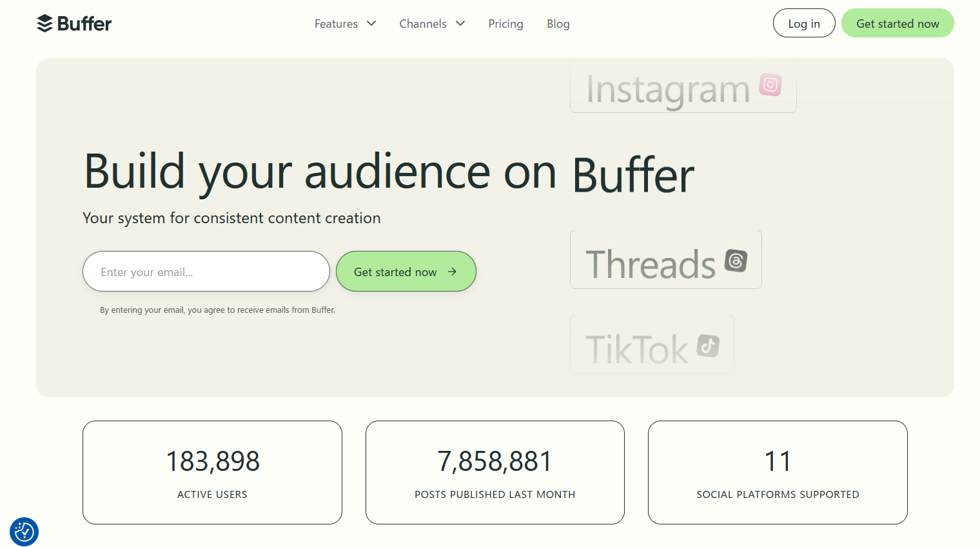Expand the Channels dropdown menu
980x547 pixels.
coord(423,23)
